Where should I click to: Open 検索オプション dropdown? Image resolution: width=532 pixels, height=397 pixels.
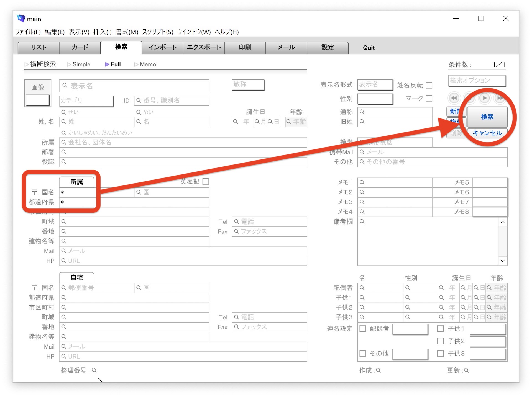pyautogui.click(x=477, y=81)
